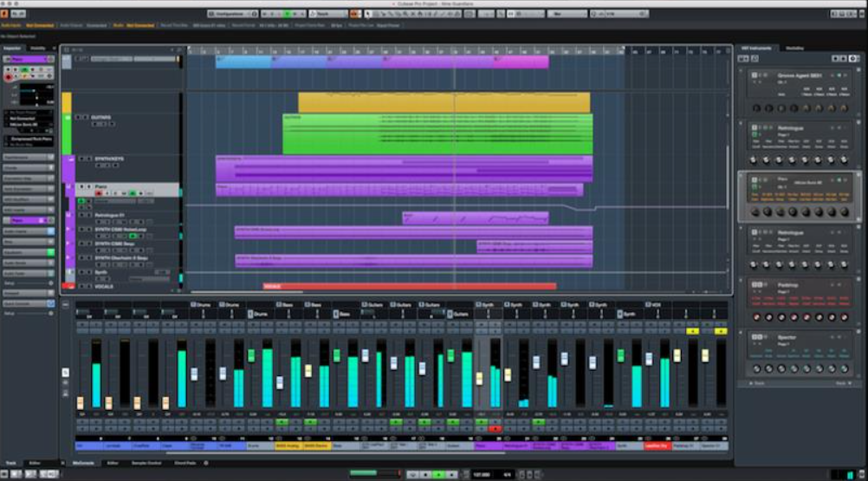The image size is (868, 481).
Task: Click the SYNTH/KEYS folder icon
Action: pyautogui.click(x=70, y=159)
